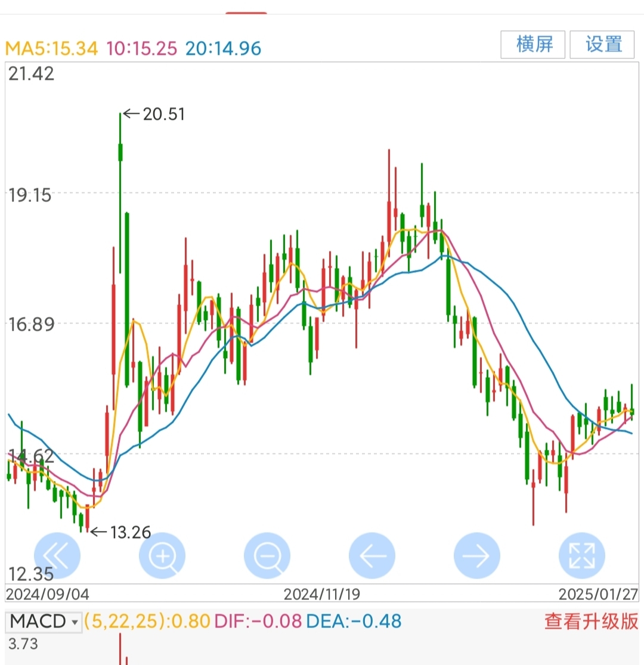This screenshot has height=665, width=644.
Task: Open the 查看升级版 upgrade link
Action: coord(591,622)
